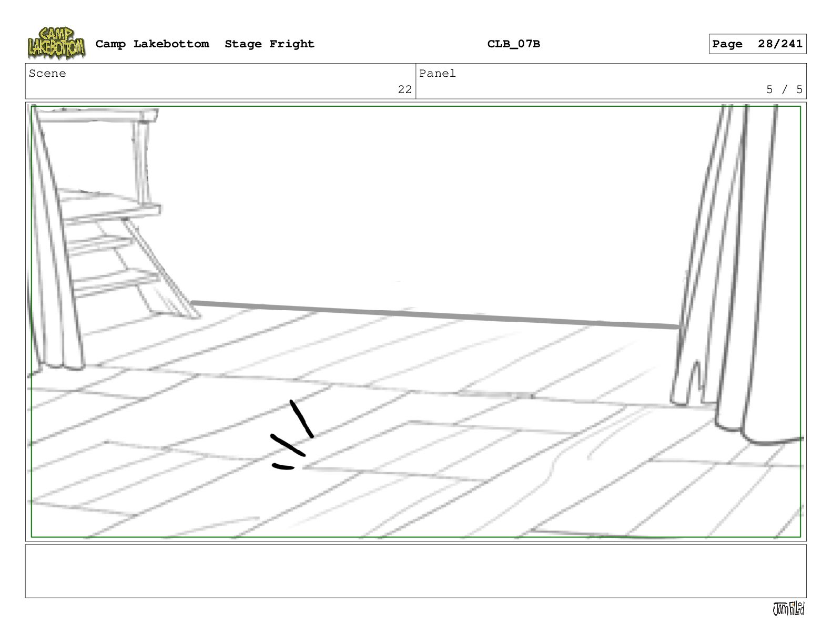Click the Camp Lakebottom logo
832x644 pixels.
[56, 43]
